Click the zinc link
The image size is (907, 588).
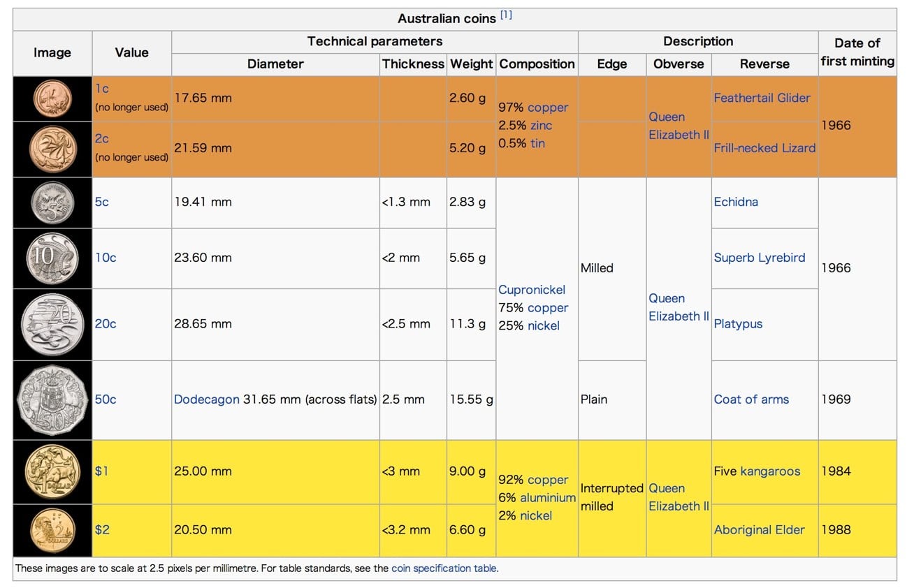pyautogui.click(x=541, y=126)
